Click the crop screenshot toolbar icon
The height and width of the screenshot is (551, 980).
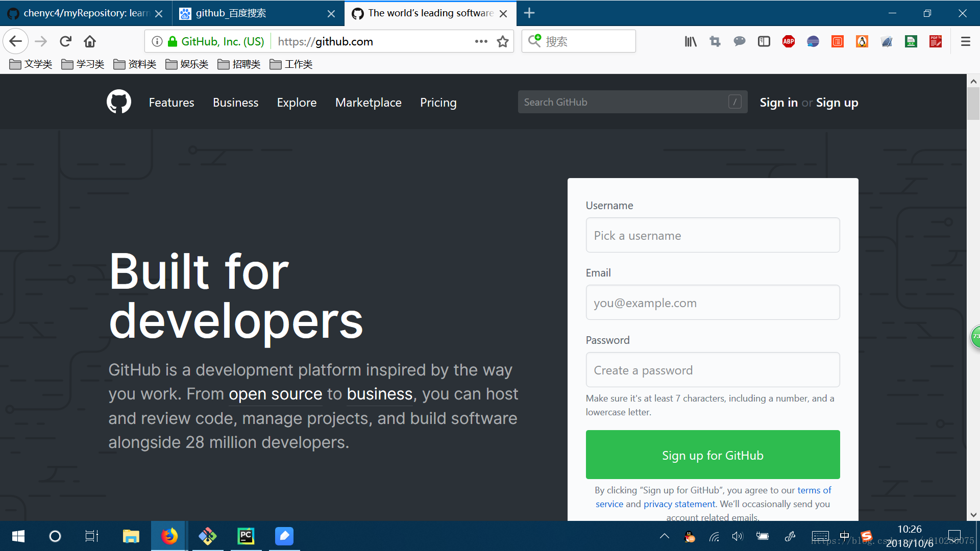click(x=715, y=41)
